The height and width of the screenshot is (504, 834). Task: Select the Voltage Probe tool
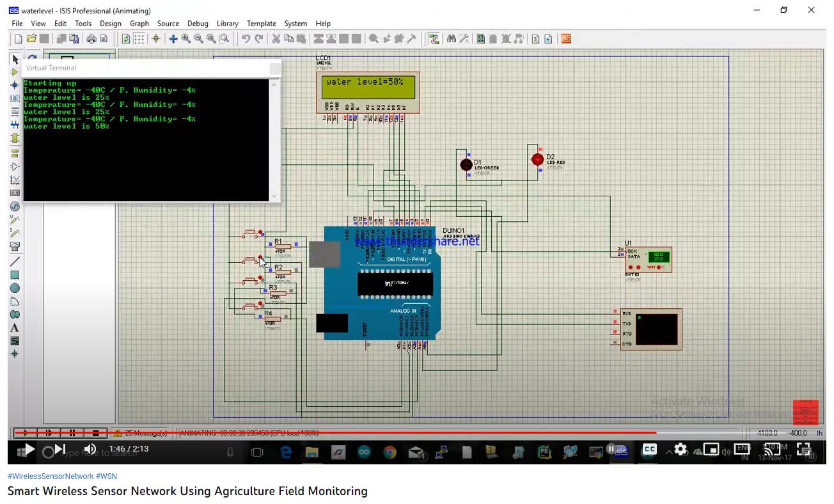pos(15,219)
